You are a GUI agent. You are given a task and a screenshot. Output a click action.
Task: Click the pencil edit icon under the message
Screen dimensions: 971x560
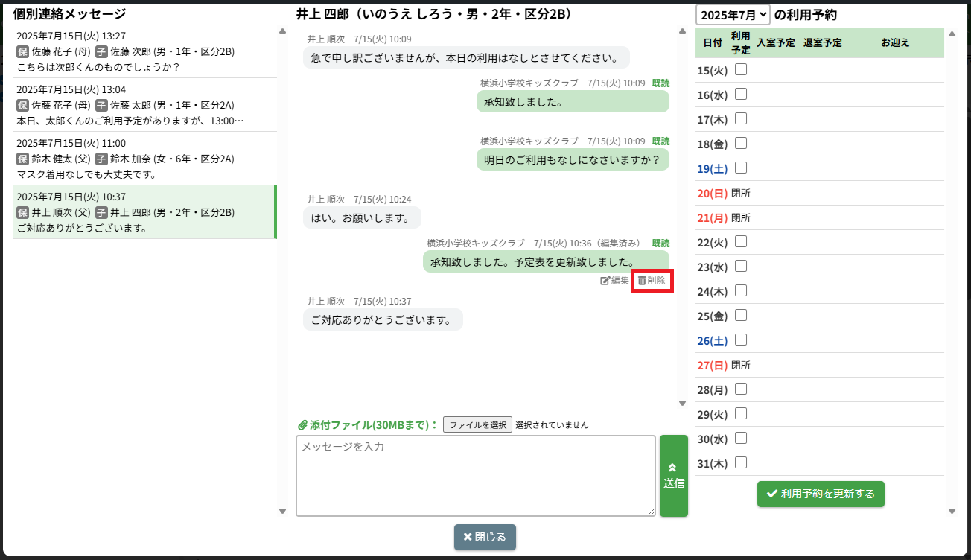pyautogui.click(x=605, y=281)
